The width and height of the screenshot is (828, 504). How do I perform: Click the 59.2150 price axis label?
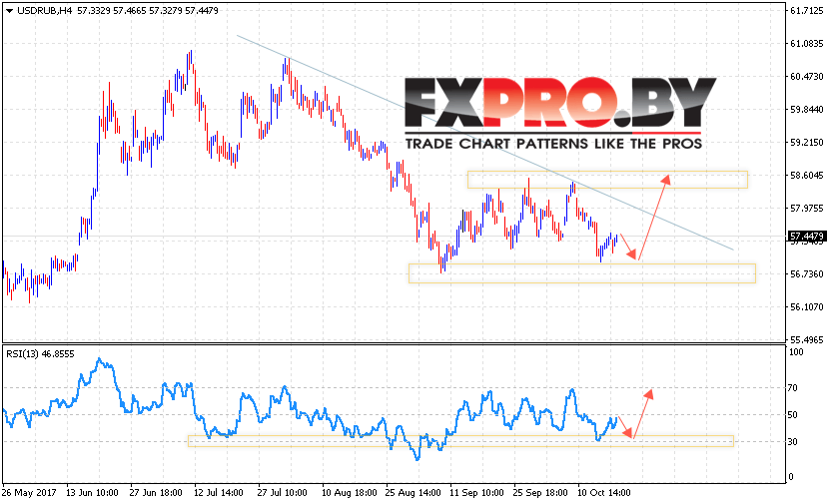coord(806,143)
